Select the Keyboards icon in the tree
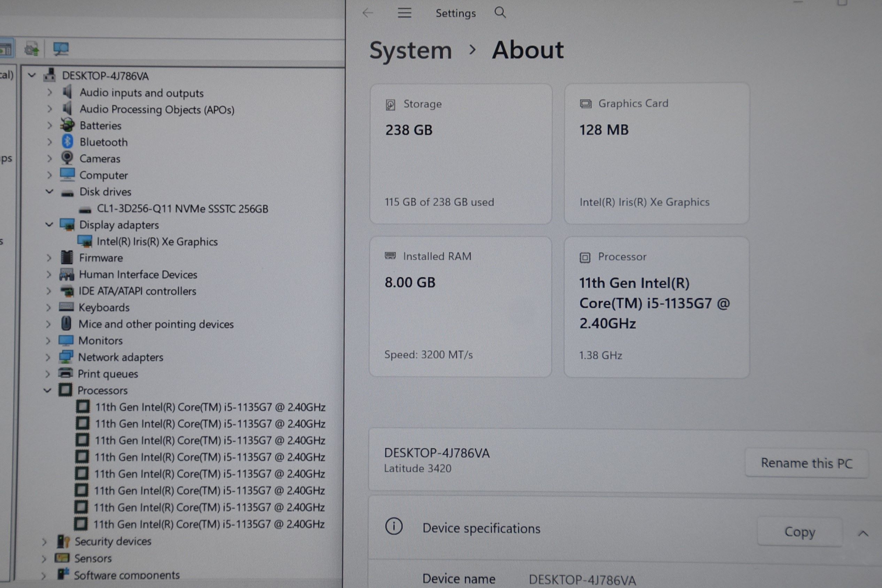The height and width of the screenshot is (588, 882). click(67, 307)
